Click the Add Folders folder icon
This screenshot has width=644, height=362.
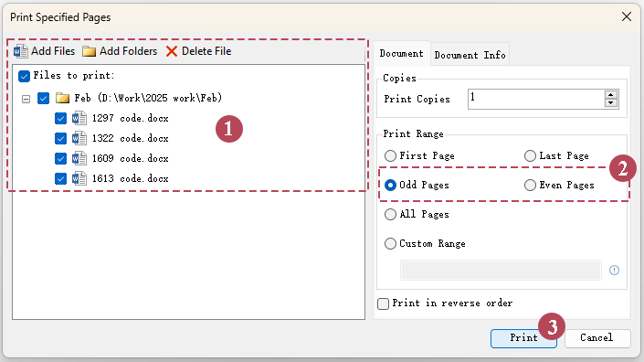tap(89, 51)
